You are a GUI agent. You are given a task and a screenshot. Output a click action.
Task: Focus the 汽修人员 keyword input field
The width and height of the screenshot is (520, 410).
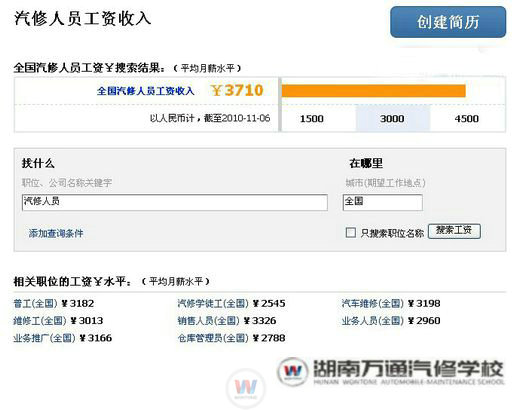point(175,202)
